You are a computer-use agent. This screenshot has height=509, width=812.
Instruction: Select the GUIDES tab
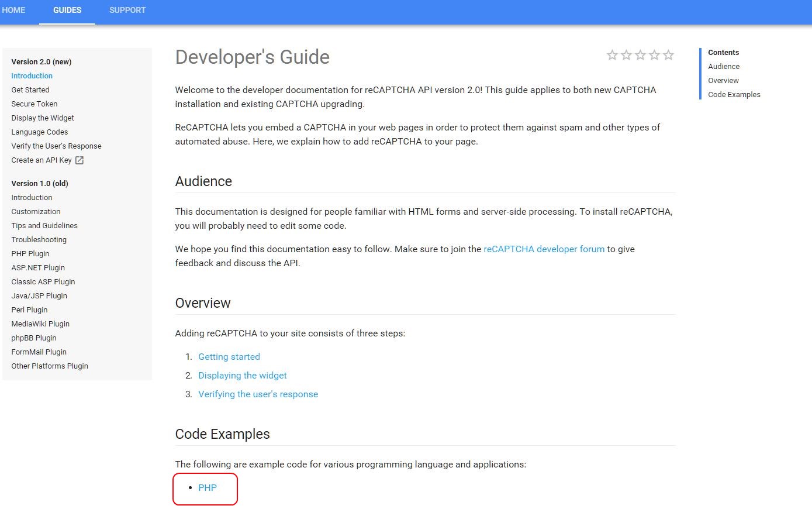pos(67,10)
